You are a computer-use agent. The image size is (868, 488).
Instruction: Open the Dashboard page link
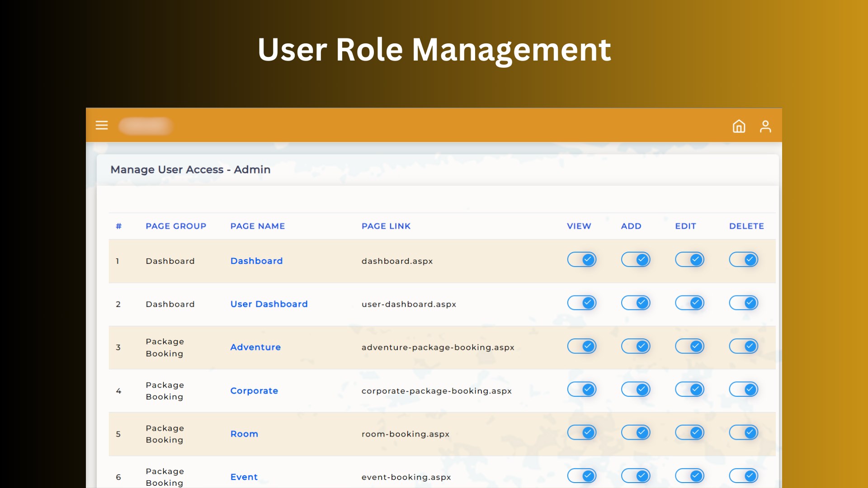[x=256, y=261]
